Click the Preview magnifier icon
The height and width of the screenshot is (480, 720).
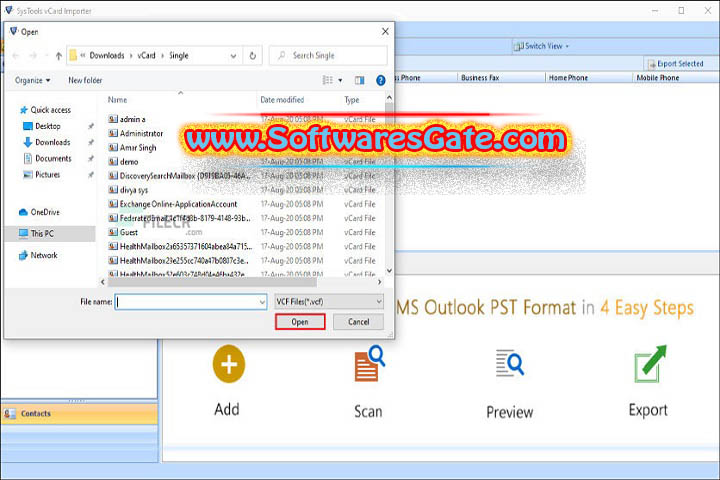510,363
